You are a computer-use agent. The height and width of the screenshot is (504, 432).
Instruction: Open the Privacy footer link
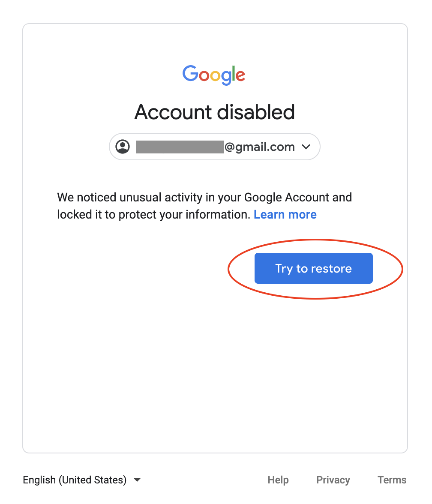(333, 480)
